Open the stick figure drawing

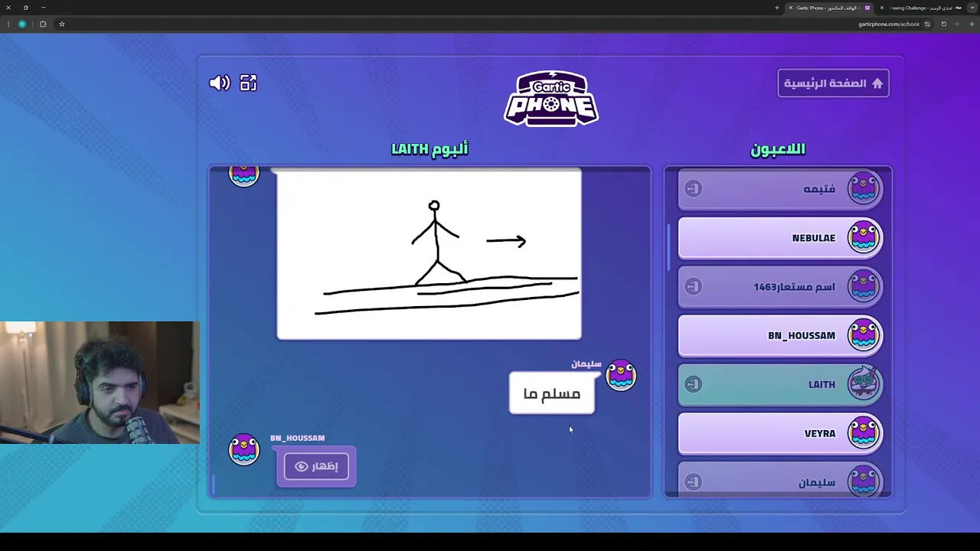point(429,254)
